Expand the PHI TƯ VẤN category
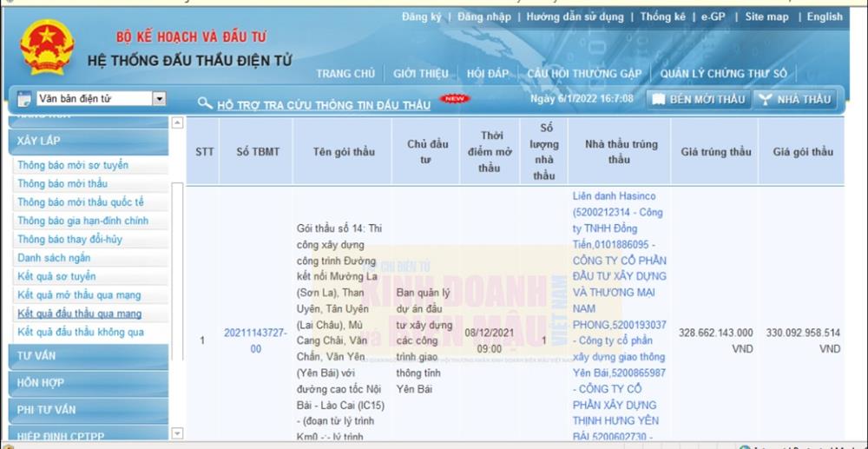The height and width of the screenshot is (449, 868). tap(46, 410)
